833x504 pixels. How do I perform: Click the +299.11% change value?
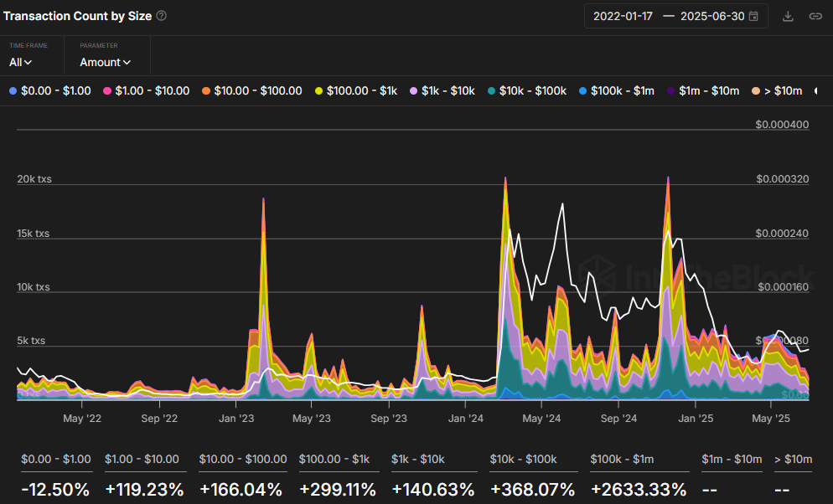pos(338,489)
